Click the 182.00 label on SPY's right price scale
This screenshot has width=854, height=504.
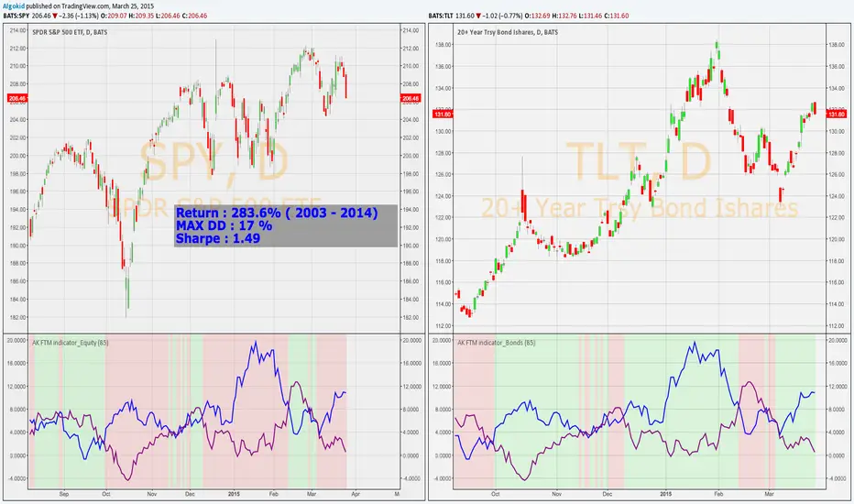click(411, 317)
